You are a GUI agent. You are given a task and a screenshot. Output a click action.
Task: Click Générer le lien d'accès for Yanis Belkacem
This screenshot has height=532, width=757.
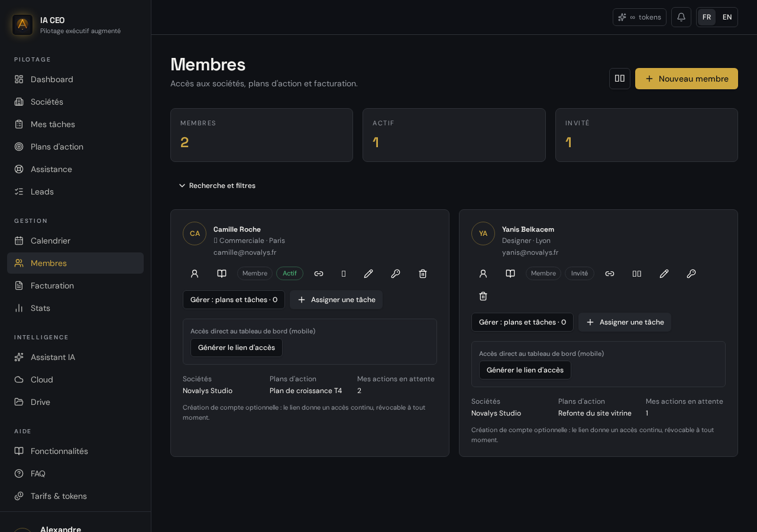tap(525, 370)
